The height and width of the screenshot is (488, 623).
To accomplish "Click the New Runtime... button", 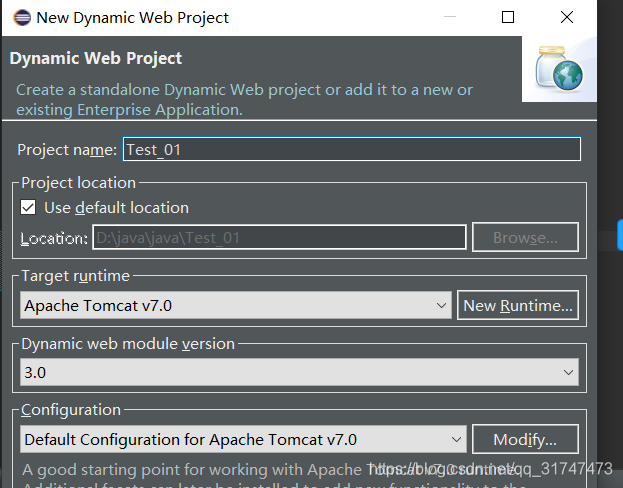I will pyautogui.click(x=518, y=305).
